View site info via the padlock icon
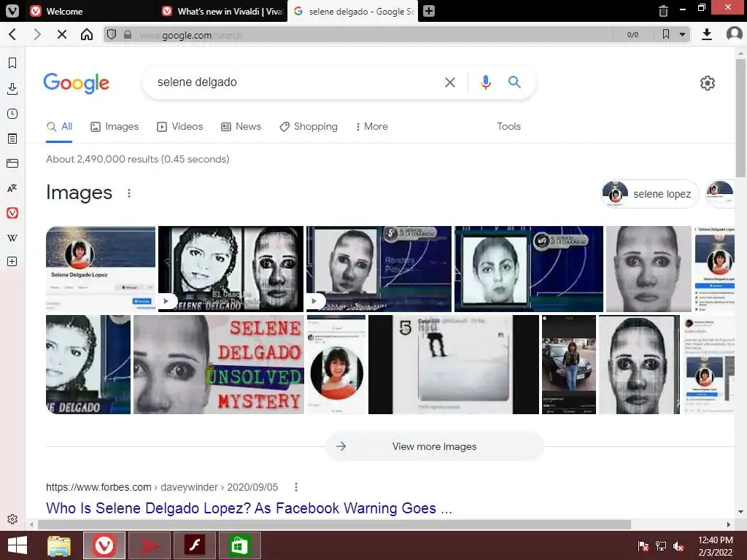 click(x=127, y=34)
